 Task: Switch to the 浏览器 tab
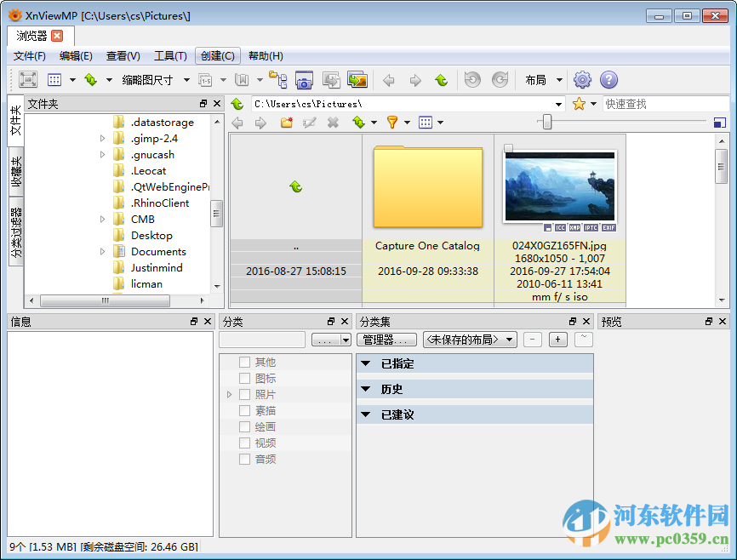tap(32, 36)
